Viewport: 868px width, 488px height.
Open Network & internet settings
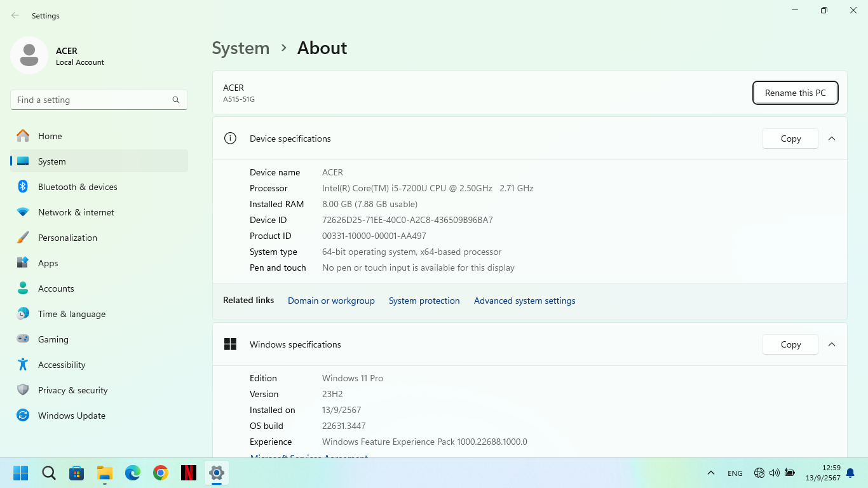pyautogui.click(x=99, y=212)
